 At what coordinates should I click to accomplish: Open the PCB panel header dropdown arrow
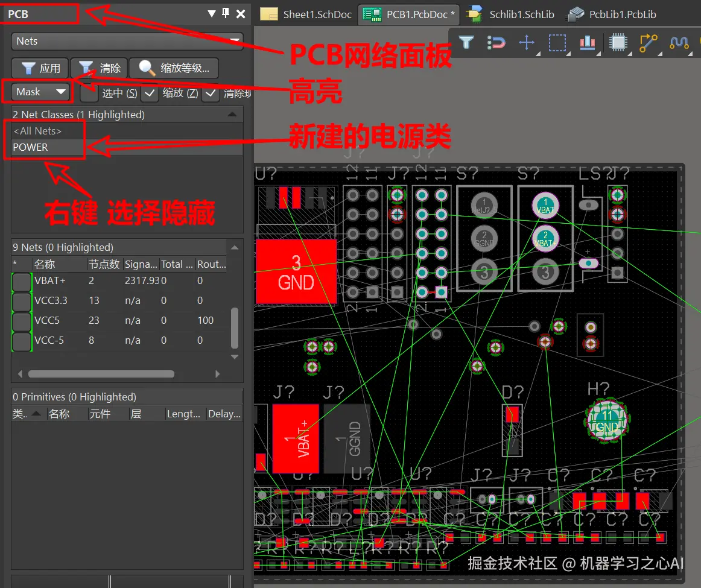[x=212, y=13]
